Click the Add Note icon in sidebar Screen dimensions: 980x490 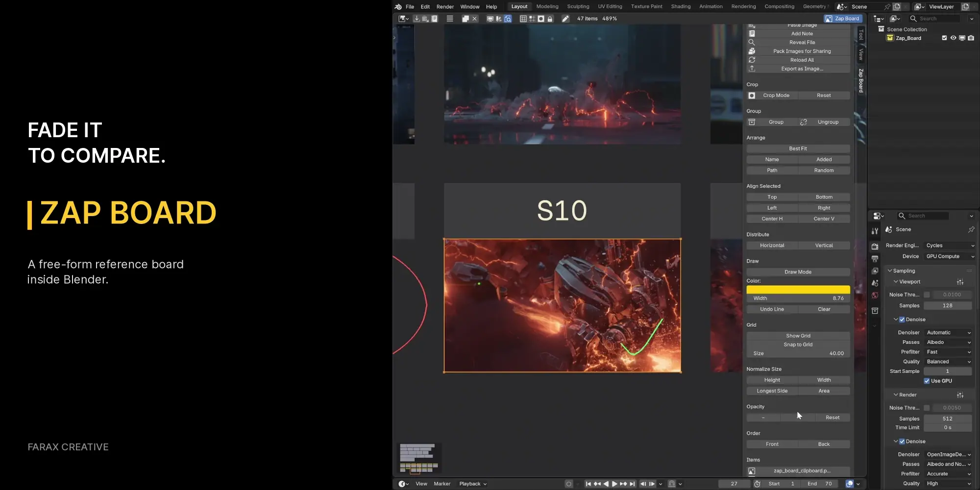(x=752, y=34)
